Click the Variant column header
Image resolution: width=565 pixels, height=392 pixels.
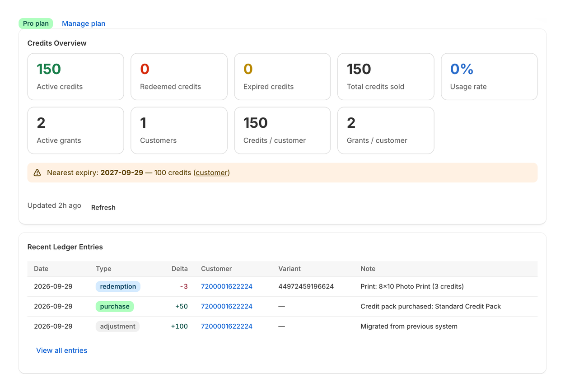coord(290,269)
